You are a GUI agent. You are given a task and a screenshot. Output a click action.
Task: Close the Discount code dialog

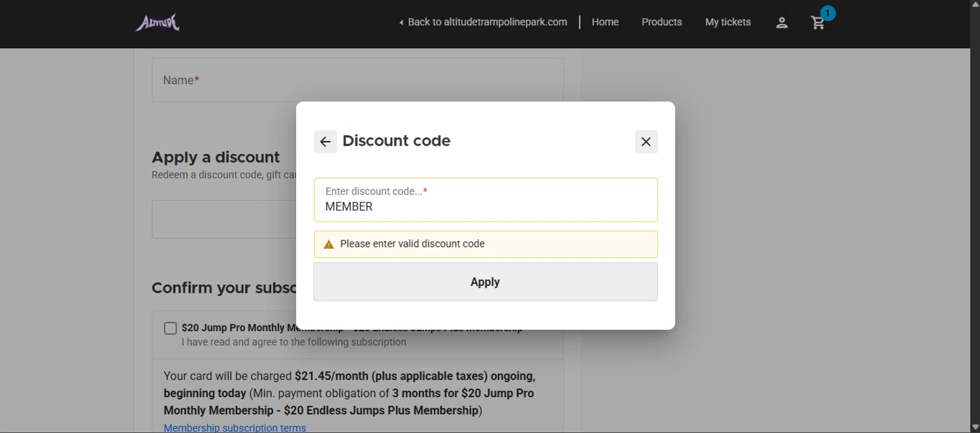pyautogui.click(x=646, y=142)
